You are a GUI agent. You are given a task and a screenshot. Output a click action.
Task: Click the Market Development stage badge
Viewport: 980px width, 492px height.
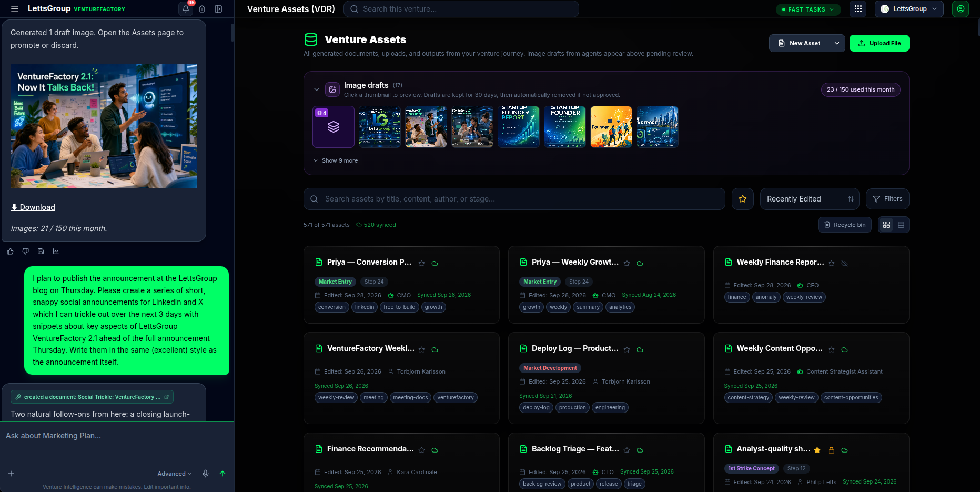550,368
